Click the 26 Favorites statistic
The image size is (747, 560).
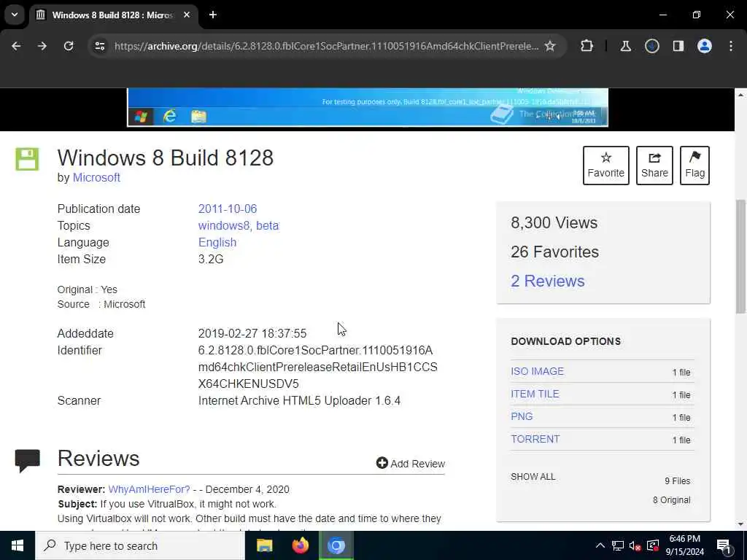coord(555,252)
